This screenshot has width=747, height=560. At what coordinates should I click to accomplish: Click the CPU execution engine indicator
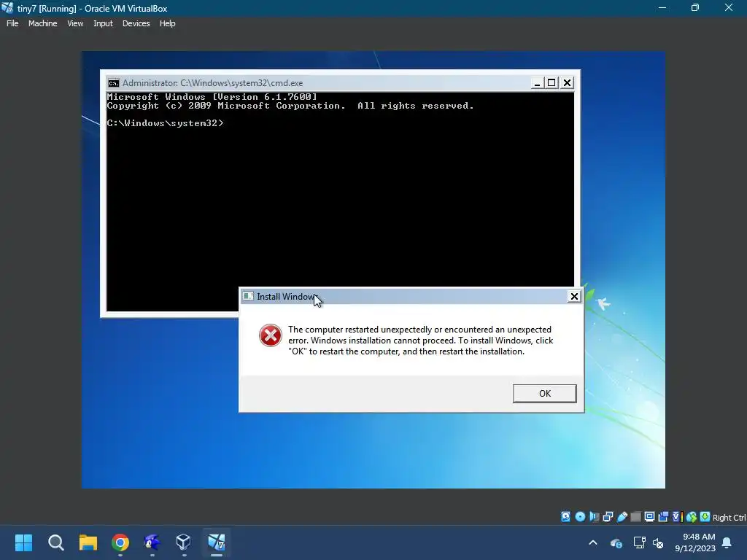[x=678, y=517]
